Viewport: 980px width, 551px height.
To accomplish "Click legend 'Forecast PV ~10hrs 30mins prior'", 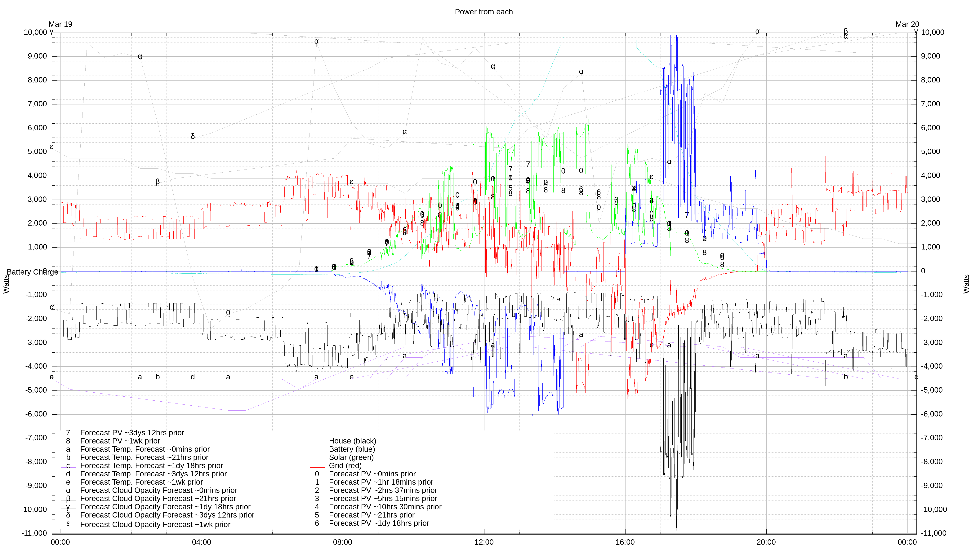I will pos(385,507).
